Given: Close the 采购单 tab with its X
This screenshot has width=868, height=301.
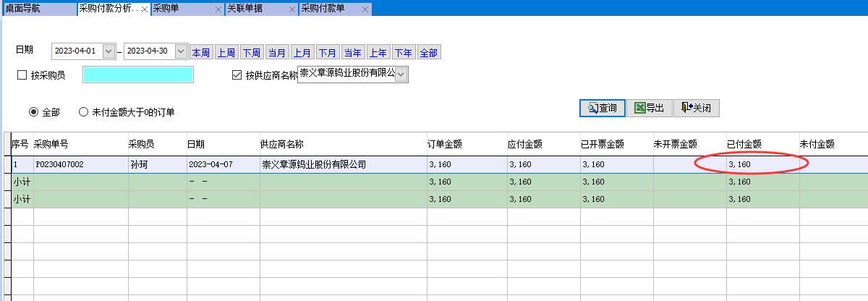Looking at the screenshot, I should pos(218,9).
